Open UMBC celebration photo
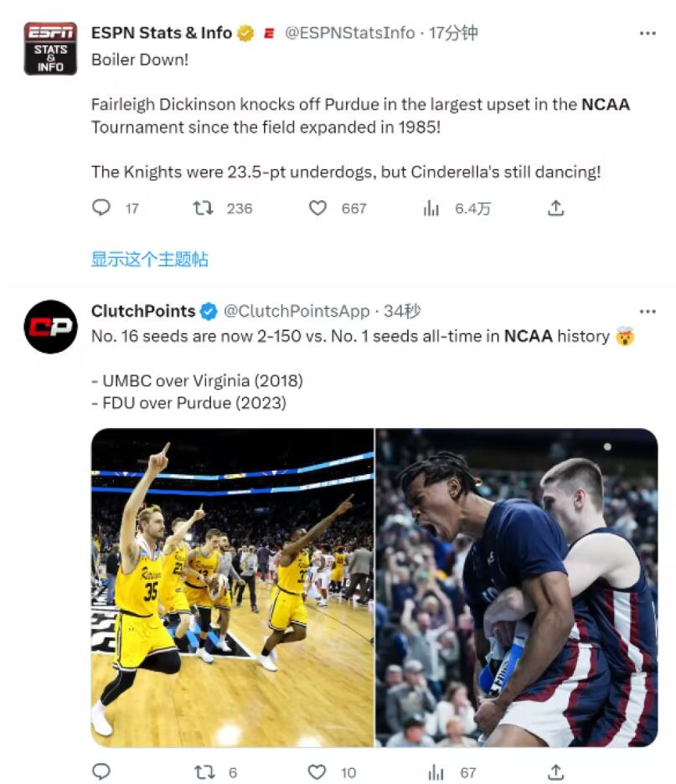This screenshot has height=784, width=676. pos(232,587)
